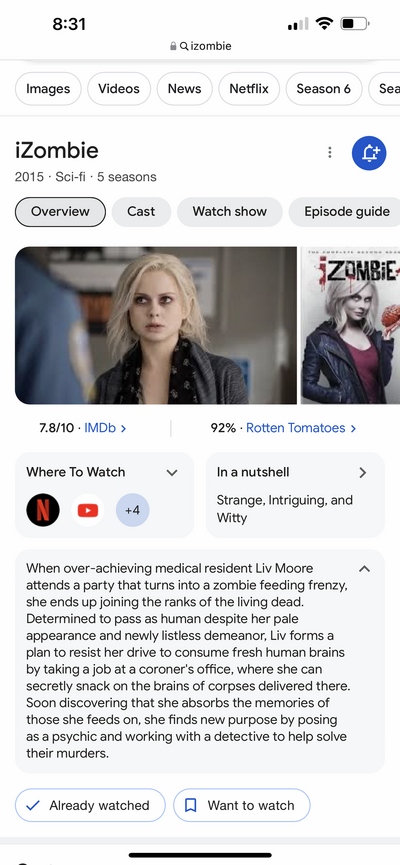The image size is (400, 865).
Task: Tap the search magnifier in address bar
Action: coord(184,46)
